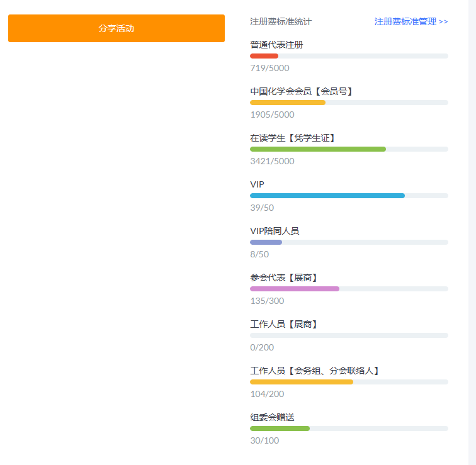Click the empty 工作人员【展商】 progress bar
Viewport: 476px width, 465px height.
[349, 335]
